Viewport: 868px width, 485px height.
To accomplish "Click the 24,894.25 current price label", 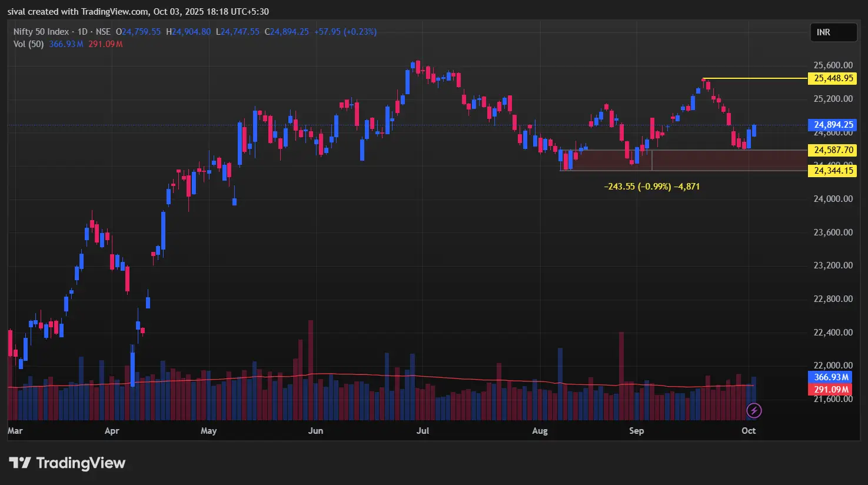I will pyautogui.click(x=833, y=125).
